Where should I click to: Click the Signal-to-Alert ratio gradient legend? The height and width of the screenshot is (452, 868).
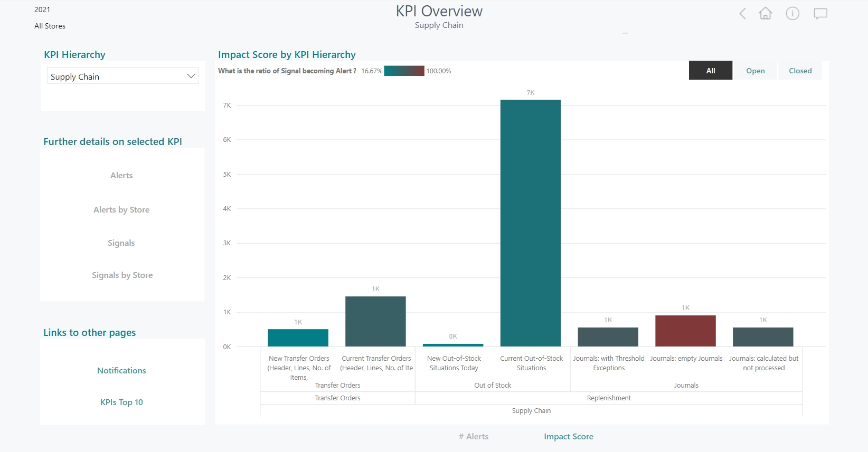[404, 71]
